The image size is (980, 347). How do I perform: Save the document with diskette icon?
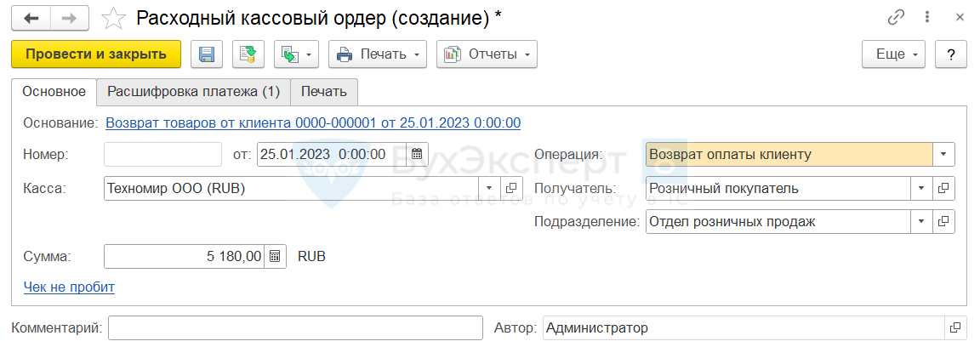(207, 54)
